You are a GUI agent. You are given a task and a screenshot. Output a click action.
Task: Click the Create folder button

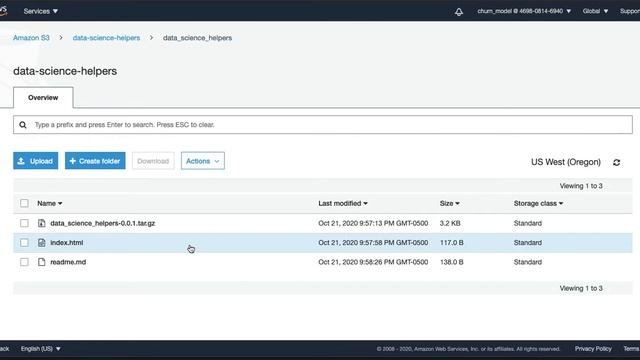tap(95, 161)
